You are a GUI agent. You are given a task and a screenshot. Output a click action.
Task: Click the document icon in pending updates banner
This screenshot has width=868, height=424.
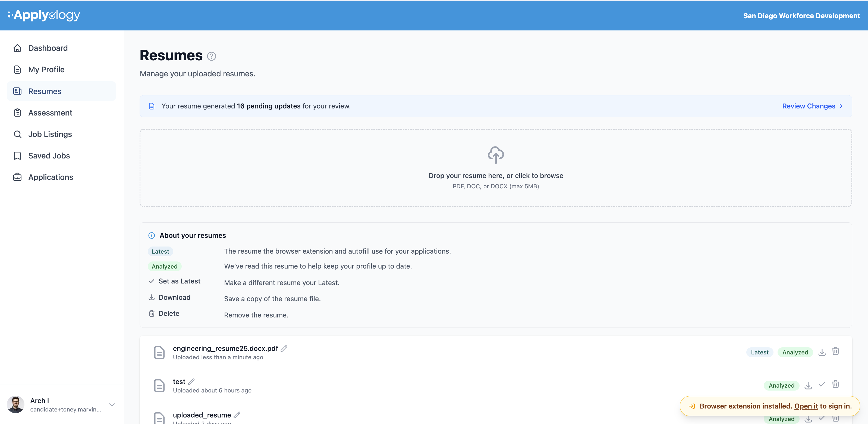[152, 106]
